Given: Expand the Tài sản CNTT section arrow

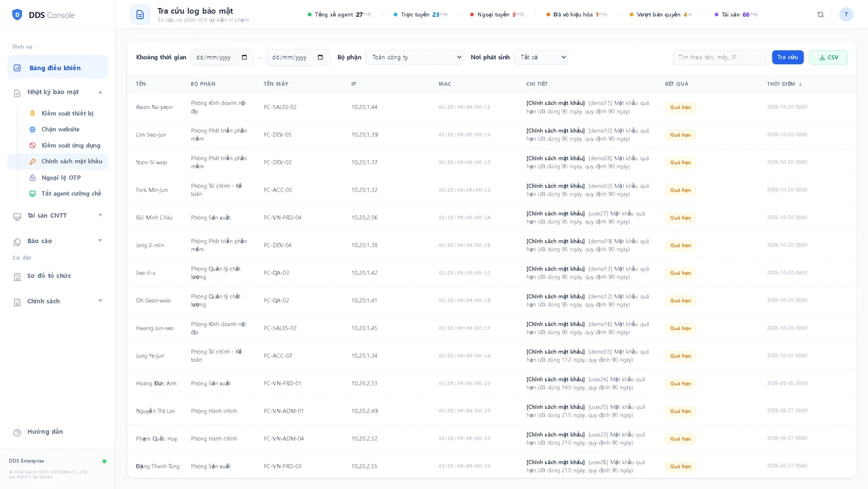Looking at the screenshot, I should [100, 215].
